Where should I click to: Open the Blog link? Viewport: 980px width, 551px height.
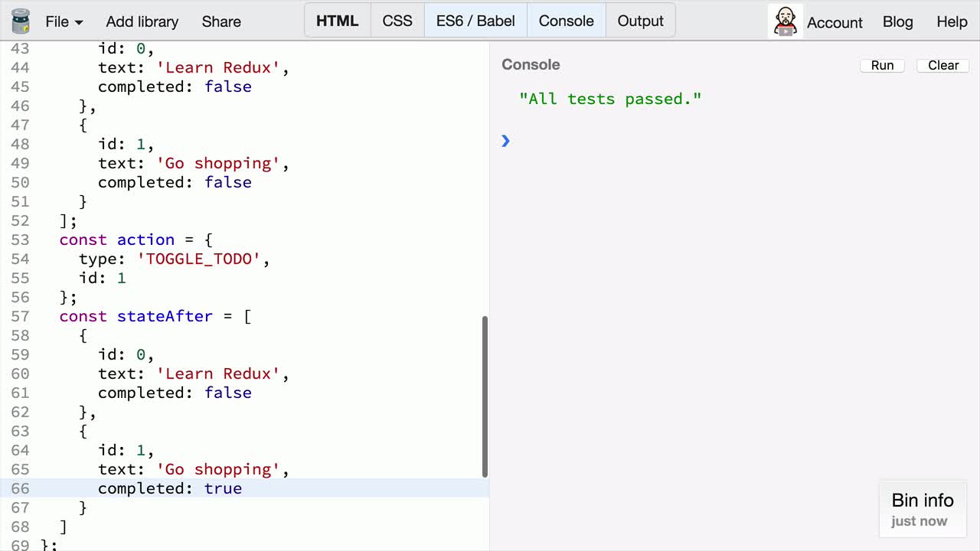(x=898, y=21)
